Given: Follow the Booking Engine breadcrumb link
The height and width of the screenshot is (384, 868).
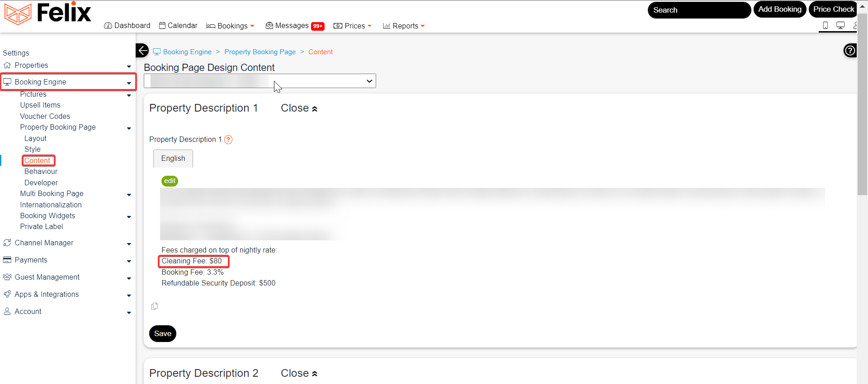Looking at the screenshot, I should click(x=187, y=52).
